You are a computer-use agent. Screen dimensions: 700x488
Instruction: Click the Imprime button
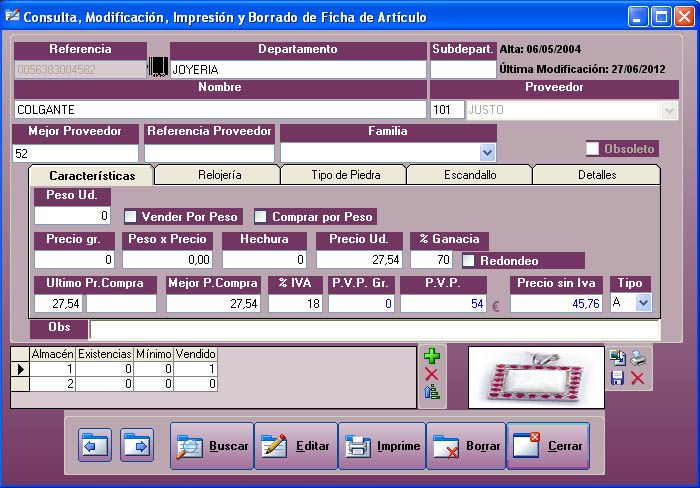coord(383,446)
